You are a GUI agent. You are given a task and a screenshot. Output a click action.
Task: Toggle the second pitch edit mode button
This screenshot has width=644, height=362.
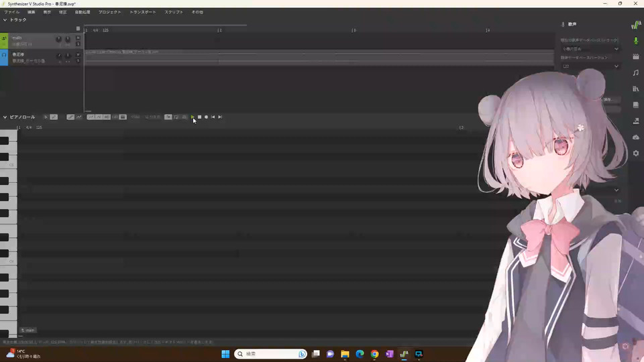click(x=79, y=117)
